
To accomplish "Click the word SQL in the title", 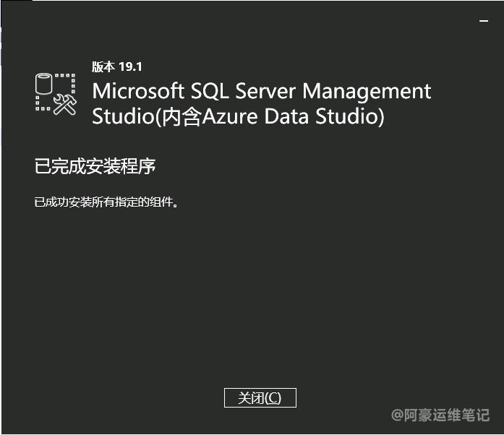I will point(210,91).
